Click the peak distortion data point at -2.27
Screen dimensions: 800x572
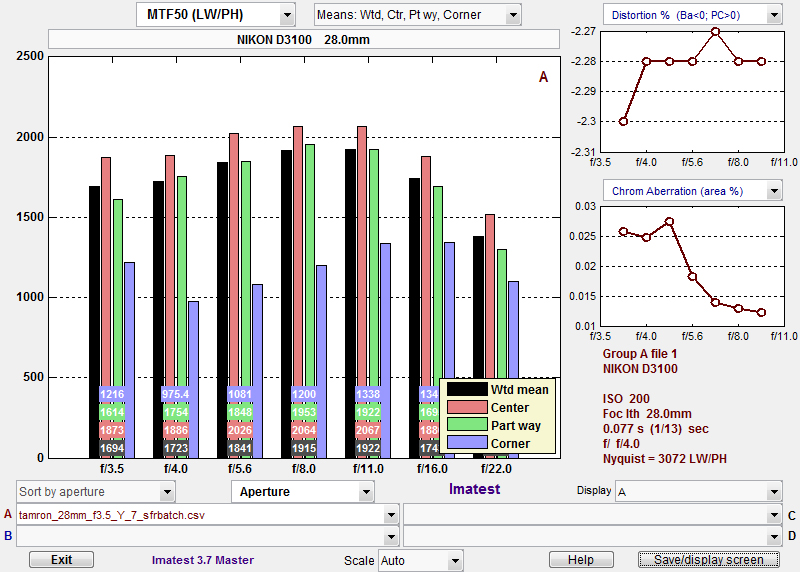click(715, 32)
